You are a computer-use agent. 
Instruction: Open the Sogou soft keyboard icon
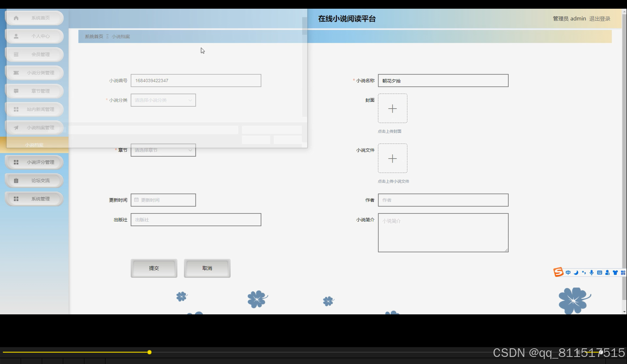(x=599, y=273)
